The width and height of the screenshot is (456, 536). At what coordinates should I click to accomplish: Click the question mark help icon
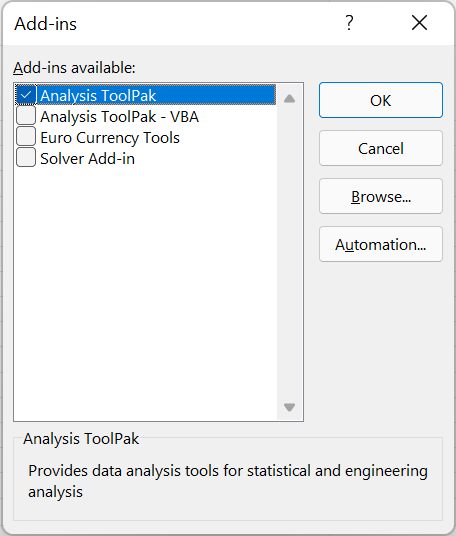[x=349, y=23]
